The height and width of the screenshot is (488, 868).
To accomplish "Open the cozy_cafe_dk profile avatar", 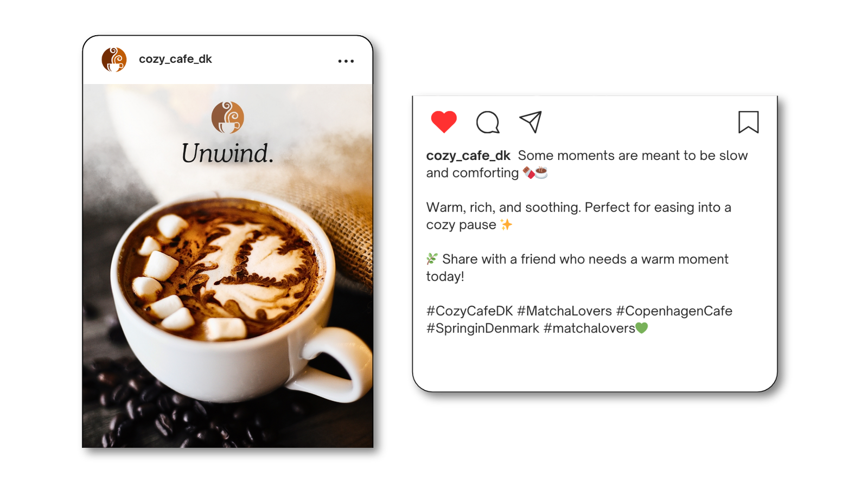I will click(114, 60).
